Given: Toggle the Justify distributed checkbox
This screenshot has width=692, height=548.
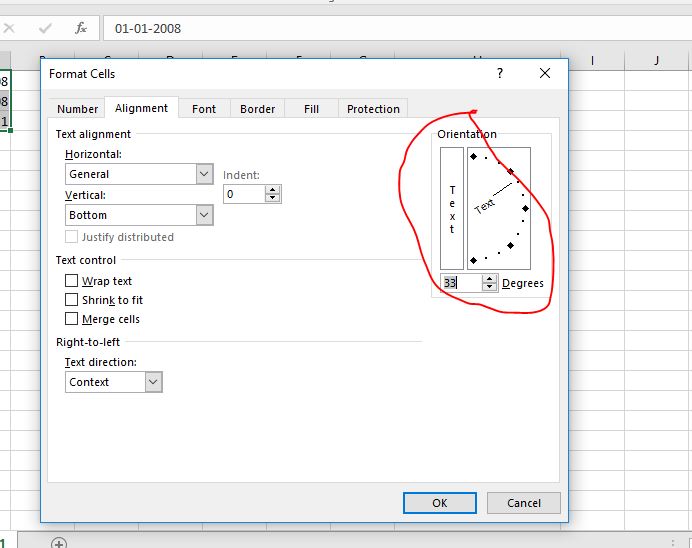Looking at the screenshot, I should 71,236.
